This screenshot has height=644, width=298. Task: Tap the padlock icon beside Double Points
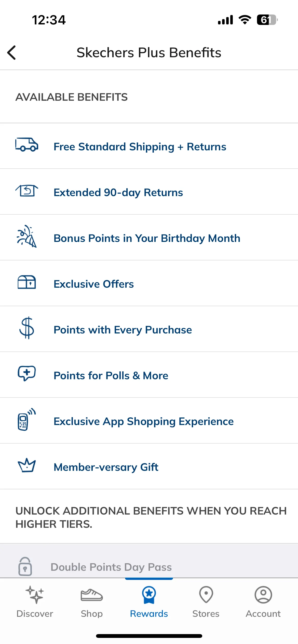pos(25,566)
